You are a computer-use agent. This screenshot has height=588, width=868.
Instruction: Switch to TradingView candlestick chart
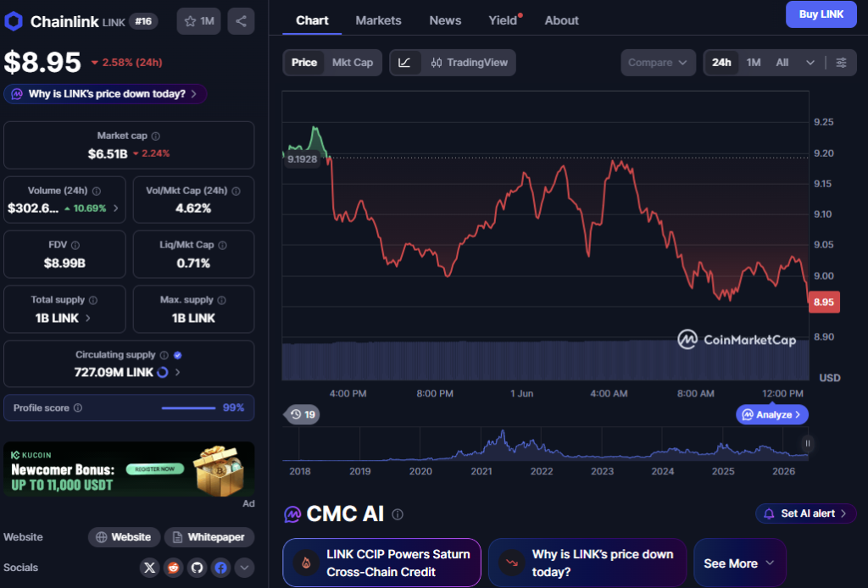[469, 63]
